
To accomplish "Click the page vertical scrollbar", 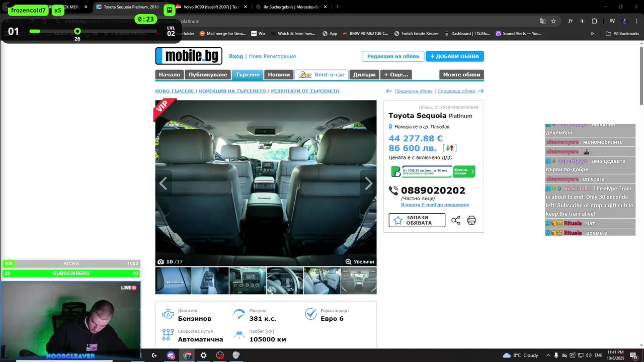I will pos(641,75).
